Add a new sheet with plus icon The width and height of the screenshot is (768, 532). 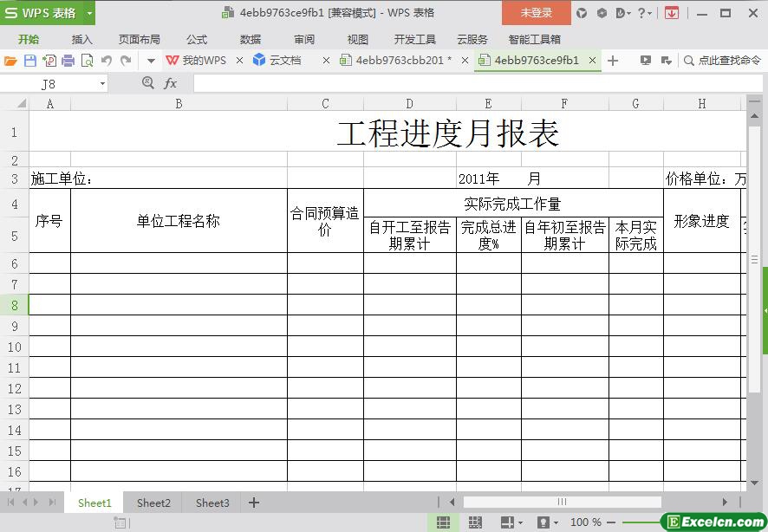(254, 503)
